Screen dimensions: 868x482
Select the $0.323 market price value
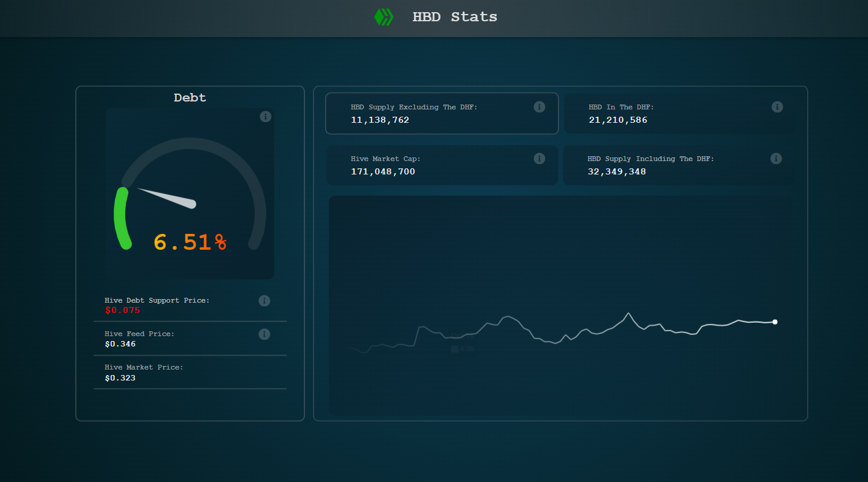click(120, 378)
